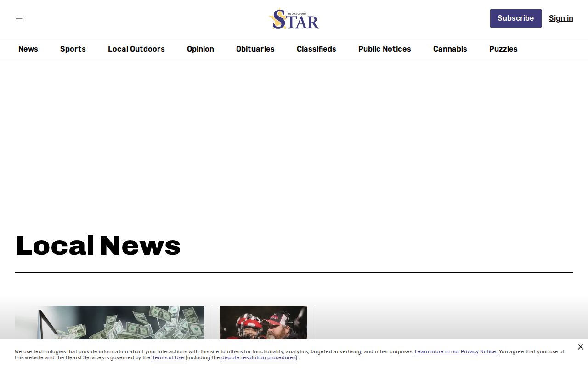Image resolution: width=588 pixels, height=368 pixels.
Task: Navigate to Public Notices
Action: [x=384, y=49]
